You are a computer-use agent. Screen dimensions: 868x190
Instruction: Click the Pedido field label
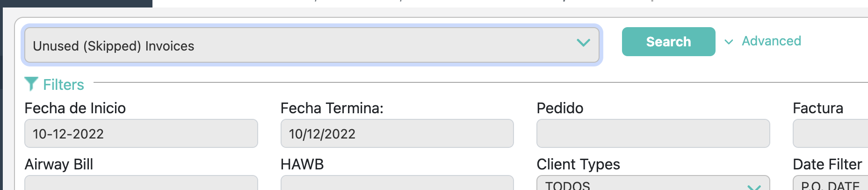point(560,108)
